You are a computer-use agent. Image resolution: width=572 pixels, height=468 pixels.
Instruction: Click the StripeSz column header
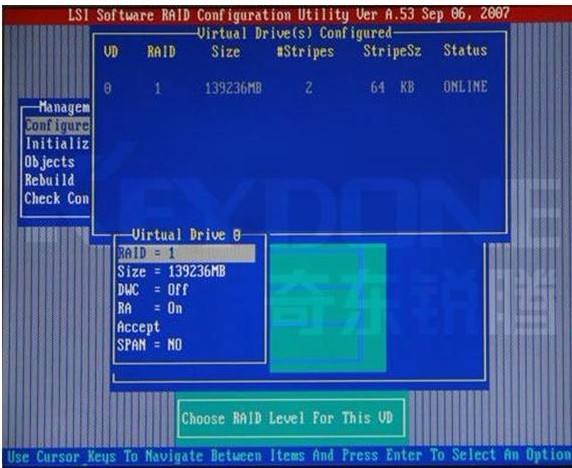tap(392, 51)
